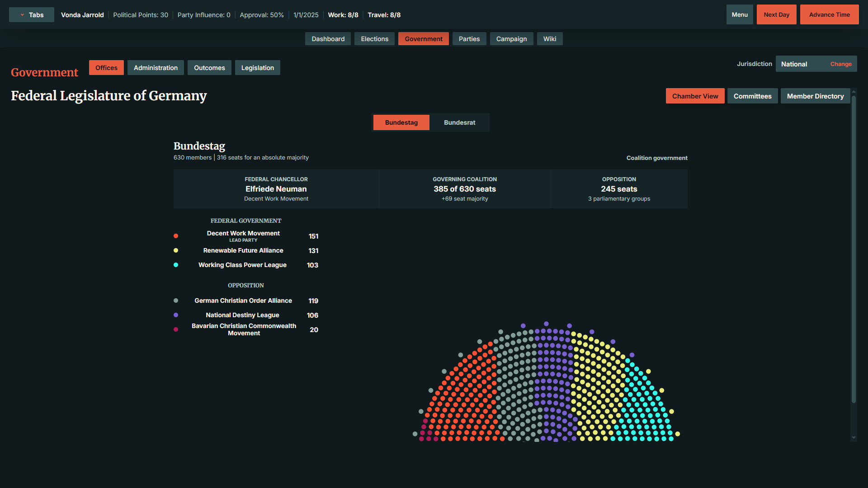Select Renewable Future Alliance party name
868x488 pixels.
tap(243, 250)
